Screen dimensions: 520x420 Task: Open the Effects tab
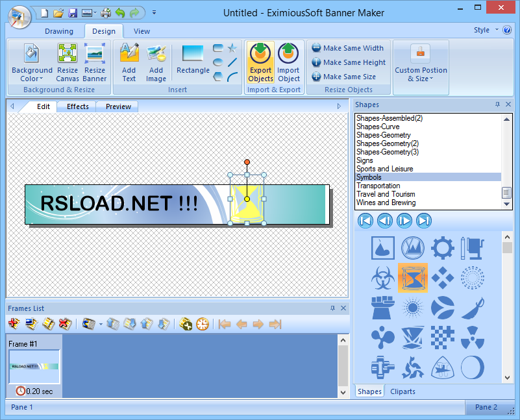coord(78,106)
